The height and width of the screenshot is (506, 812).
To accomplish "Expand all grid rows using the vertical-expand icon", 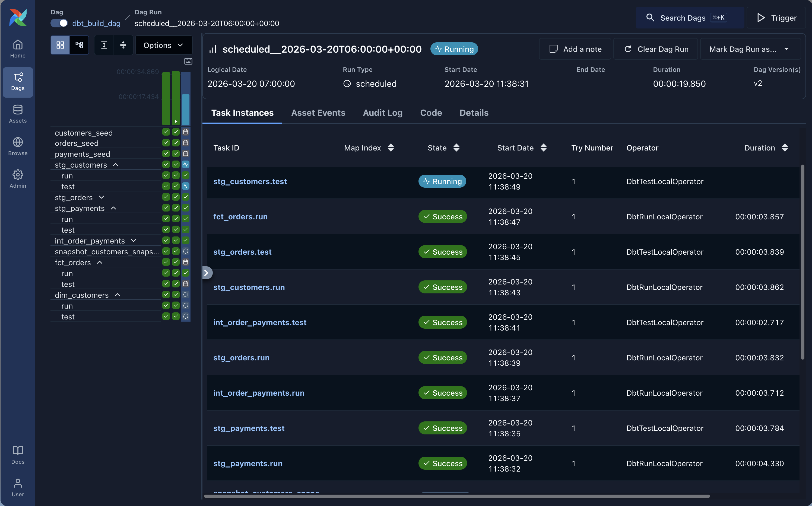I will 104,45.
